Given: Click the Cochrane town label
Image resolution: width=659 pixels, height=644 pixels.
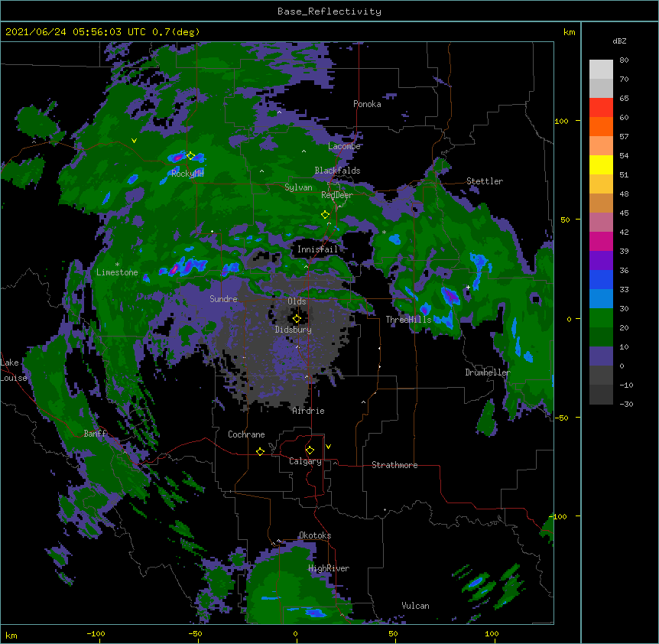Looking at the screenshot, I should [x=246, y=434].
